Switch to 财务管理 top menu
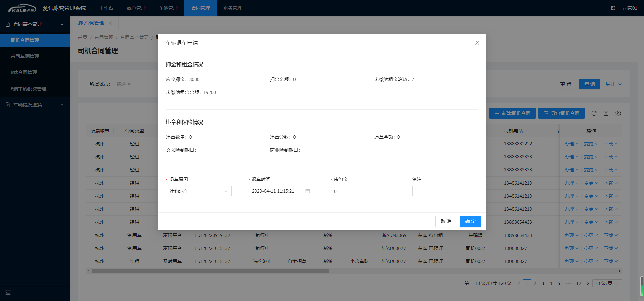The width and height of the screenshot is (644, 301). click(x=232, y=8)
